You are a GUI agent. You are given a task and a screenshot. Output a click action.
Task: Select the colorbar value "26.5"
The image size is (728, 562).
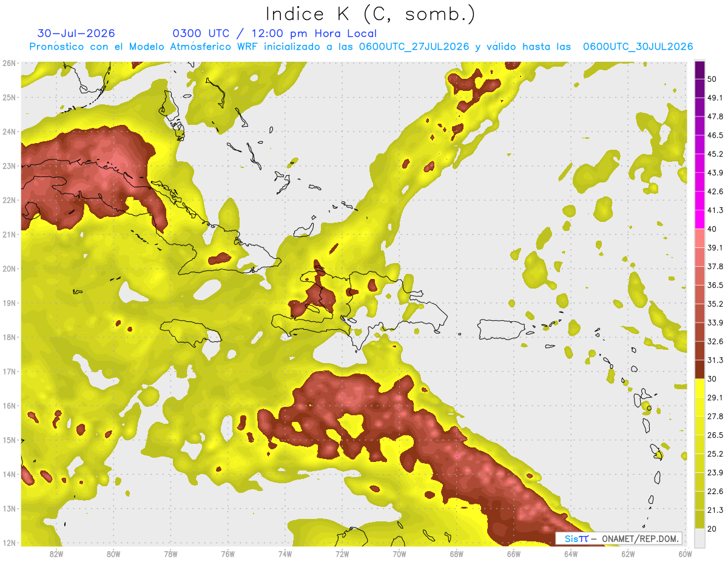(x=715, y=435)
